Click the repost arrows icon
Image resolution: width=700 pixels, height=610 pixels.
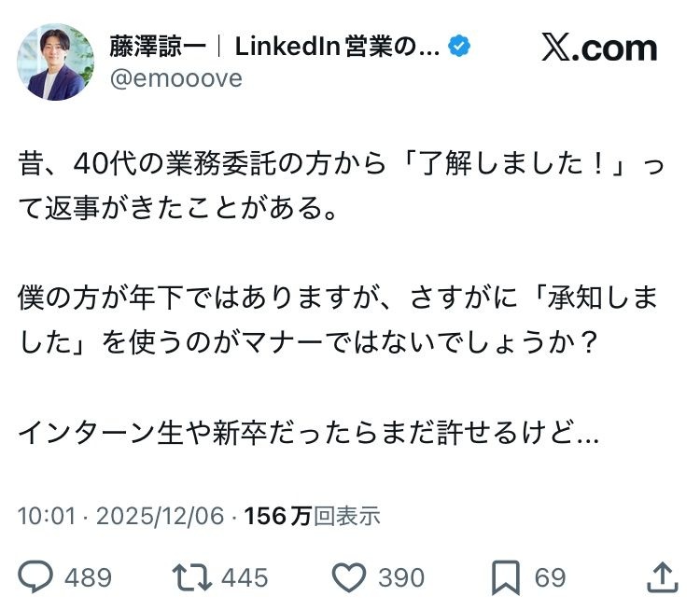pyautogui.click(x=190, y=577)
